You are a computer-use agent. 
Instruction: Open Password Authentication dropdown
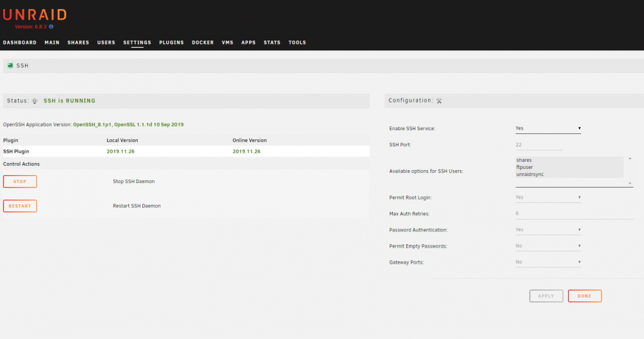point(548,230)
